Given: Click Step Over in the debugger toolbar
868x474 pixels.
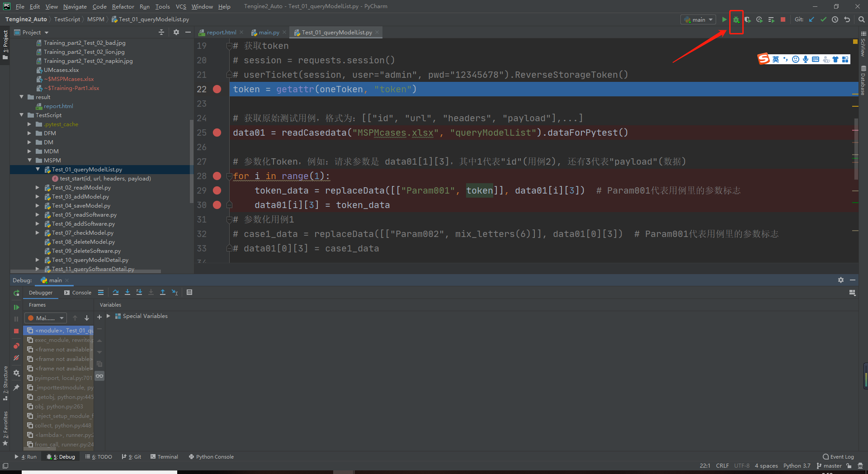Looking at the screenshot, I should click(116, 292).
